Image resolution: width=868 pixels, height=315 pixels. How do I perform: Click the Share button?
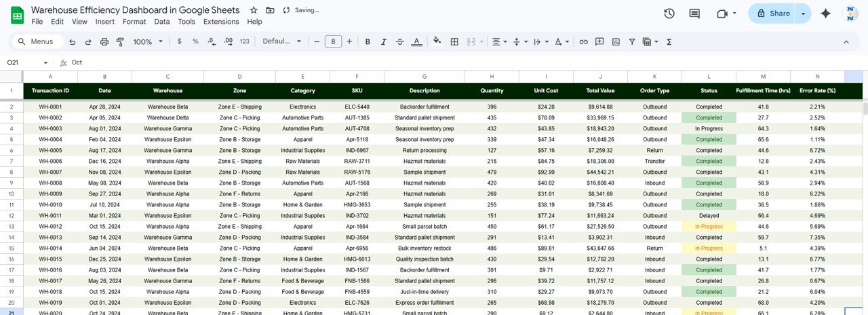click(772, 14)
